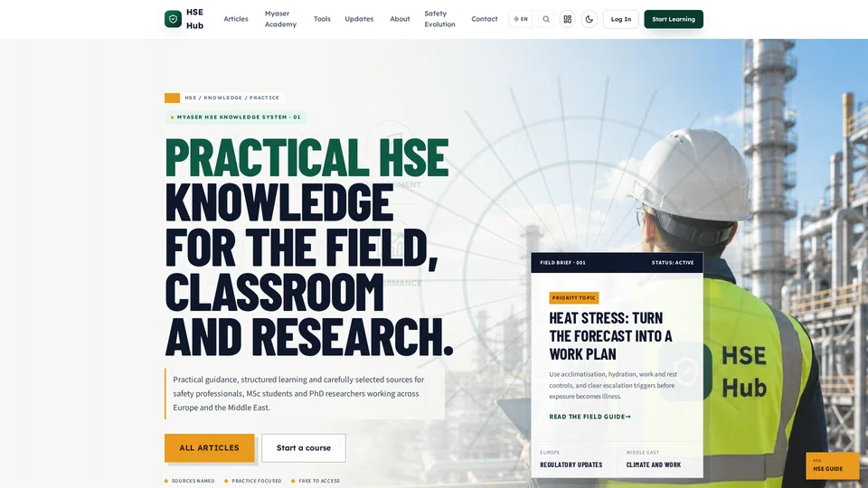Click the Start Learning button
The image size is (868, 488).
673,19
